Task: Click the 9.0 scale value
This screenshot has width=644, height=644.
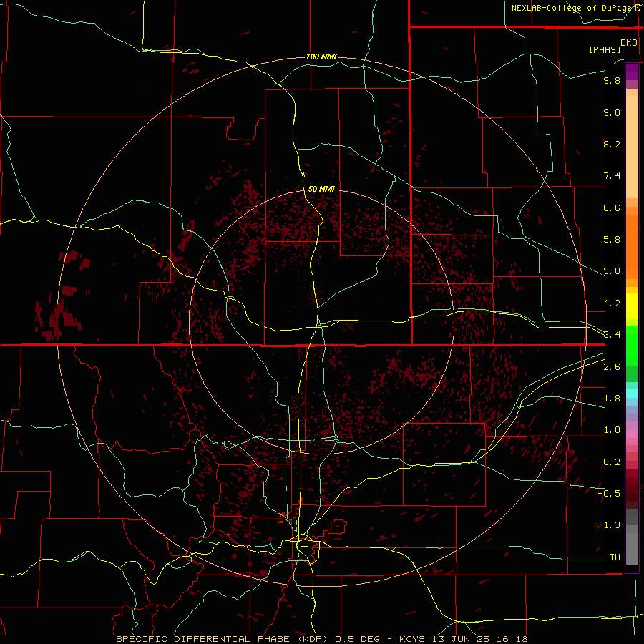Action: (612, 112)
